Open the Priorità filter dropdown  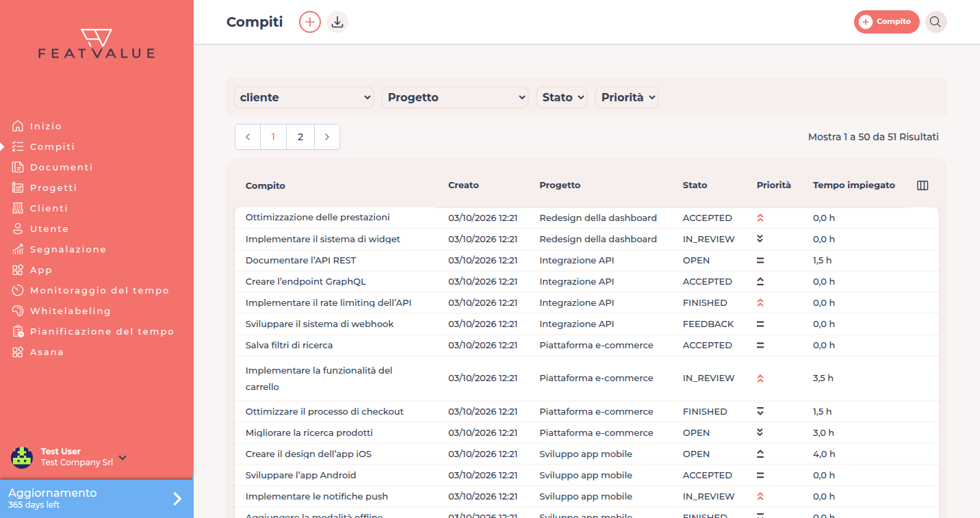(x=627, y=97)
